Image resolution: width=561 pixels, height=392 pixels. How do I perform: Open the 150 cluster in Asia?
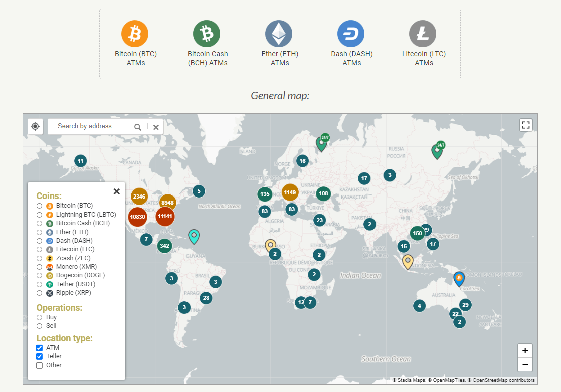point(417,233)
